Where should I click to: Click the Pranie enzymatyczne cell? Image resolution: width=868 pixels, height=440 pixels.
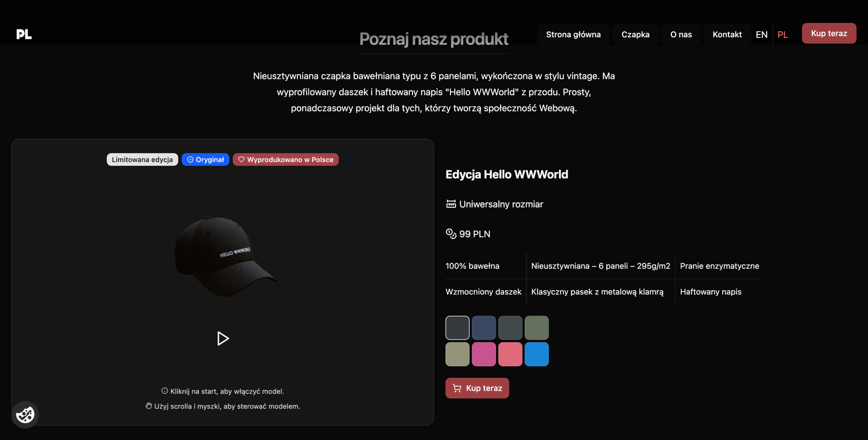pyautogui.click(x=719, y=266)
